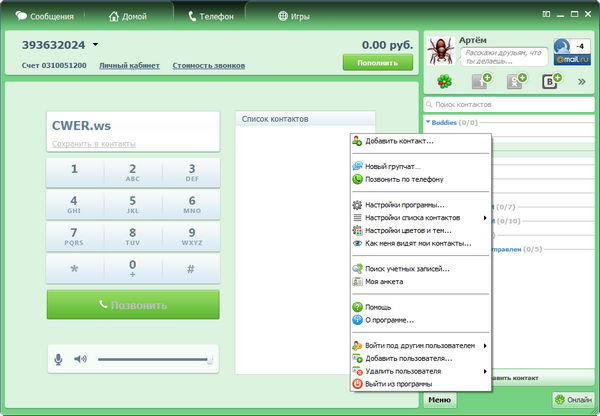600x416 pixels.
Task: Click the Пополнить button
Action: pos(378,62)
